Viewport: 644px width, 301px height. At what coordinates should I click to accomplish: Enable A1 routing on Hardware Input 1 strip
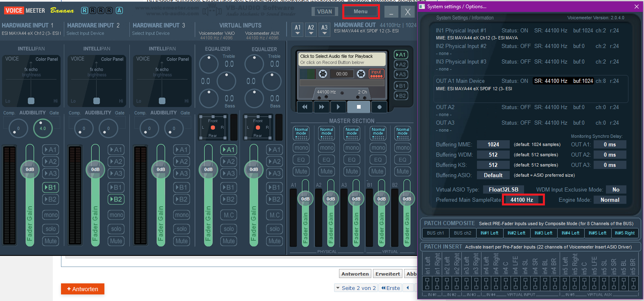51,150
